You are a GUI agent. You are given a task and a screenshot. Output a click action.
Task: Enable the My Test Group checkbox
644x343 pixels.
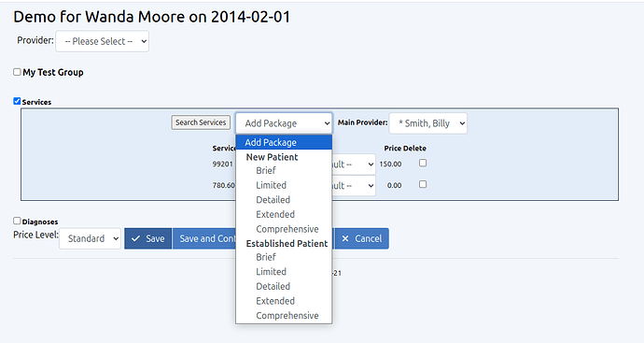tap(17, 72)
